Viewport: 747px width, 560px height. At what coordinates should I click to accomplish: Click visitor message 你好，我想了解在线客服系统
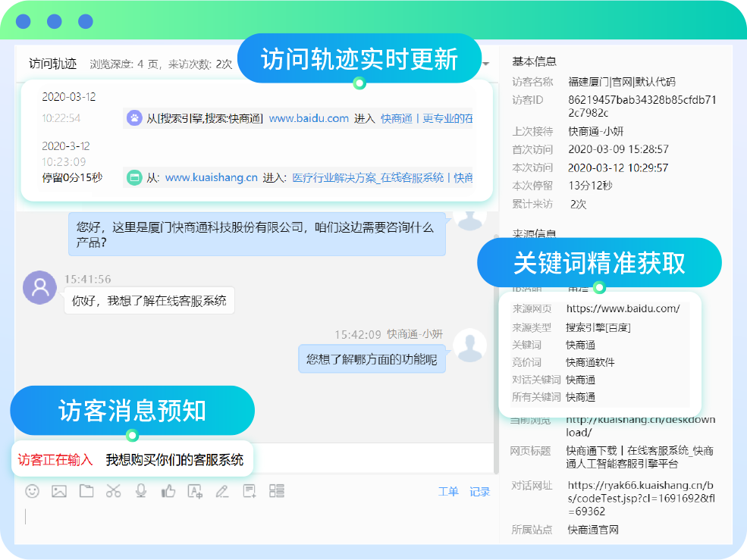pyautogui.click(x=149, y=301)
